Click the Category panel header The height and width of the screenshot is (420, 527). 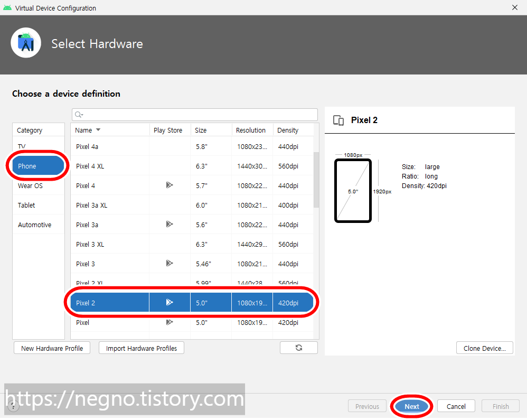click(39, 130)
